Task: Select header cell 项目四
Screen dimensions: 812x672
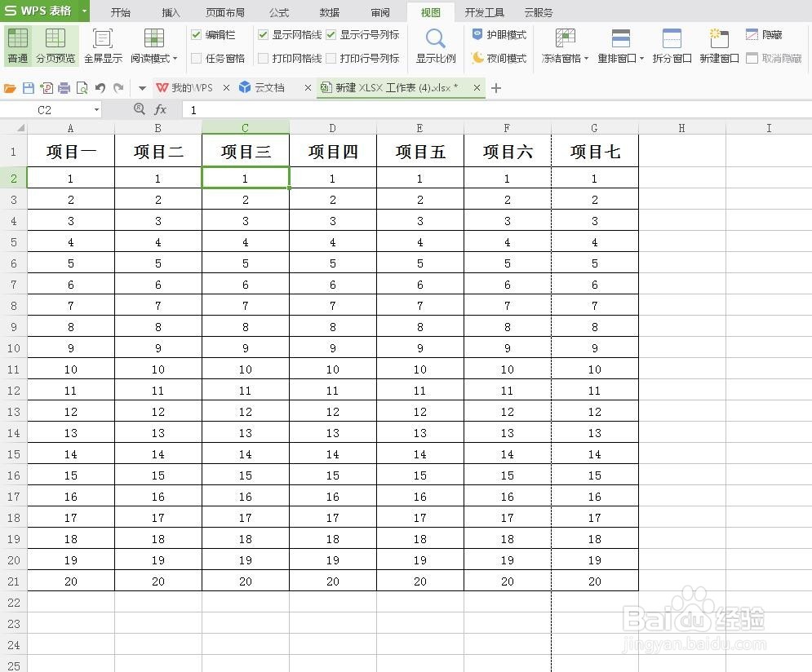Action: coord(333,151)
